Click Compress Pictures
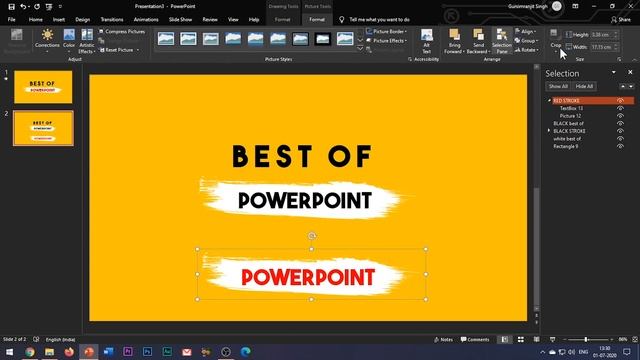The height and width of the screenshot is (360, 640). pos(122,31)
